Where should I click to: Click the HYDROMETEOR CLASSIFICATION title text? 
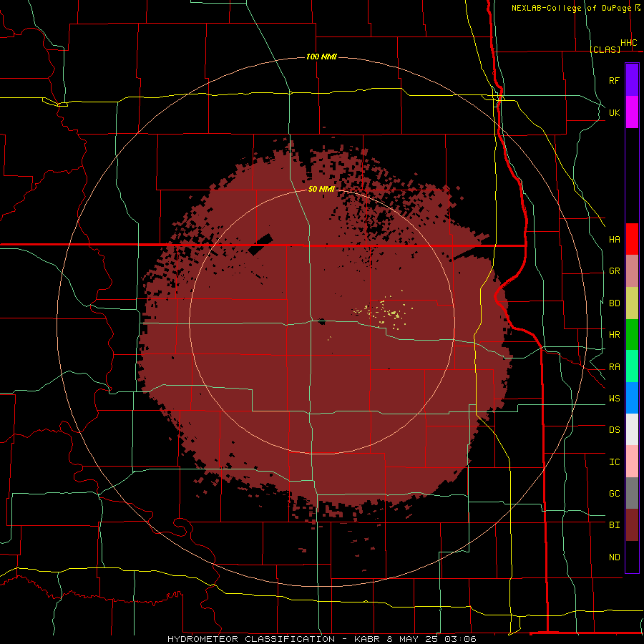251,639
